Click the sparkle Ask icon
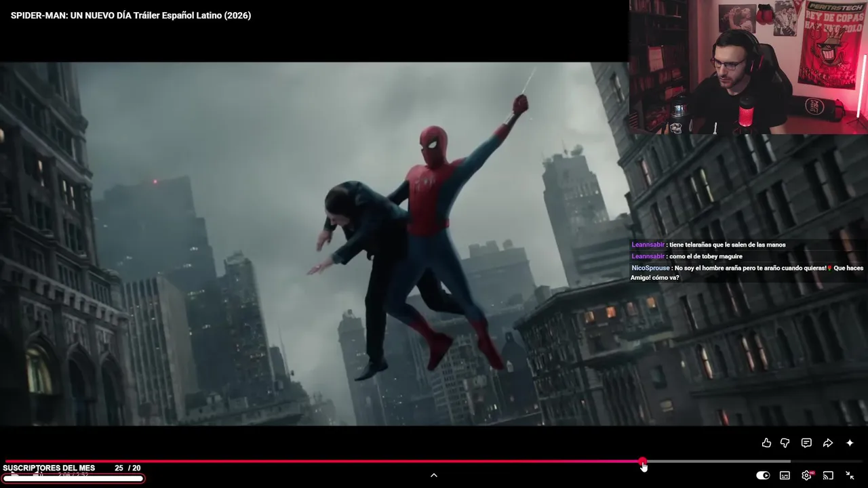The height and width of the screenshot is (488, 868). point(850,443)
